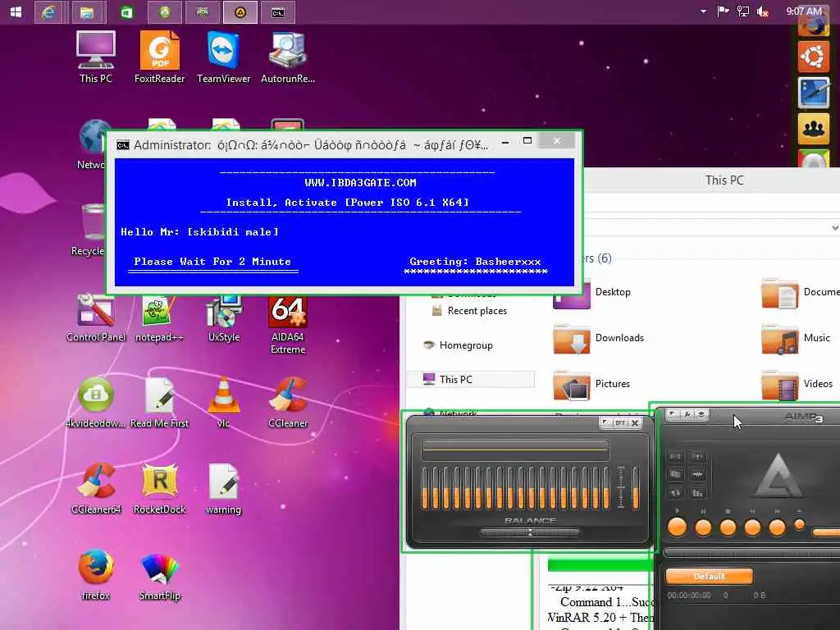The height and width of the screenshot is (630, 840).
Task: Click the equalizer preset display field
Action: click(x=515, y=450)
